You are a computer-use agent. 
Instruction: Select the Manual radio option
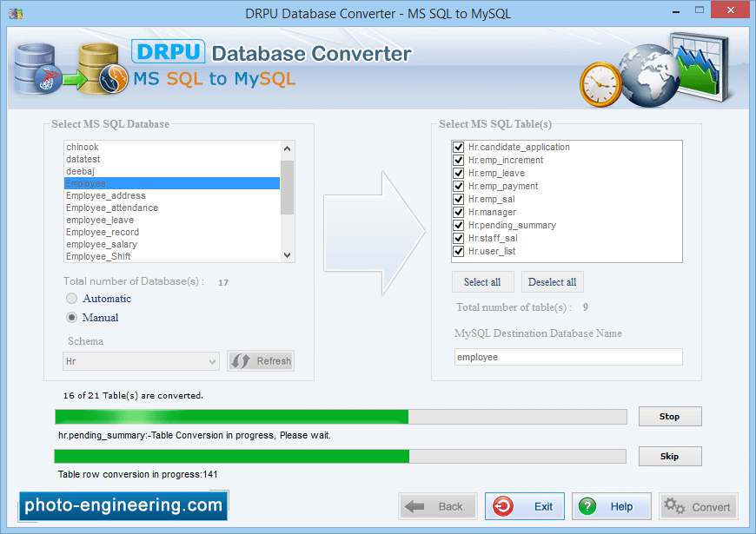click(71, 318)
